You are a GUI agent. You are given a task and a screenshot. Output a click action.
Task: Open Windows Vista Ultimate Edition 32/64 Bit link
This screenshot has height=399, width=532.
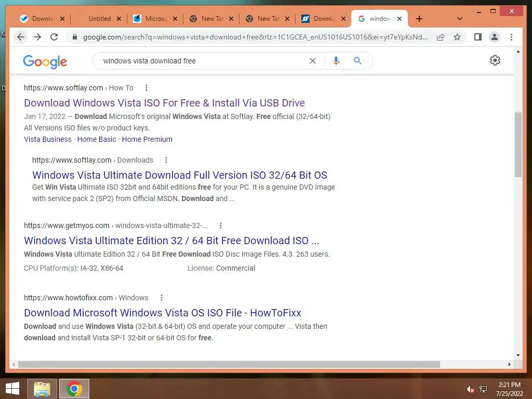pos(171,241)
